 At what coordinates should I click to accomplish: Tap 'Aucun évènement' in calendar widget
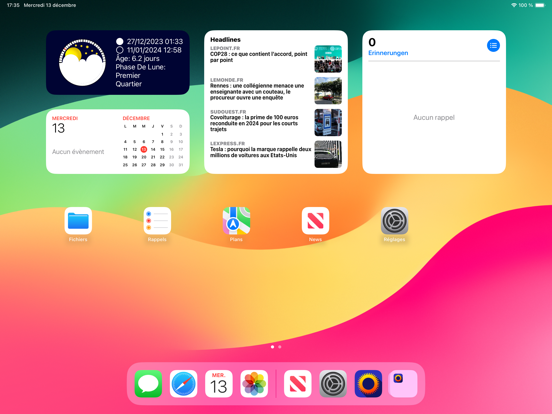pyautogui.click(x=78, y=152)
